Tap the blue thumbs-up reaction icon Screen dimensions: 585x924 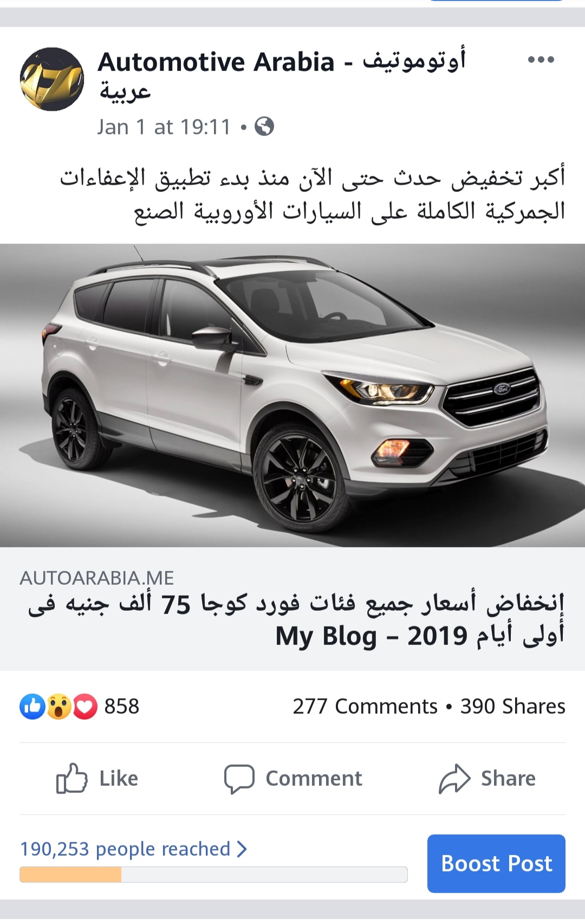click(32, 707)
